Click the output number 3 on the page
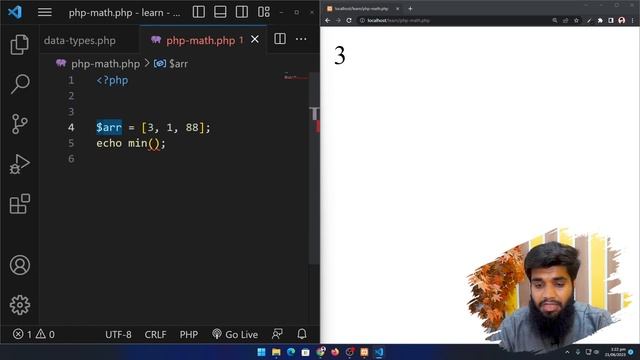640x360 pixels. [x=340, y=56]
